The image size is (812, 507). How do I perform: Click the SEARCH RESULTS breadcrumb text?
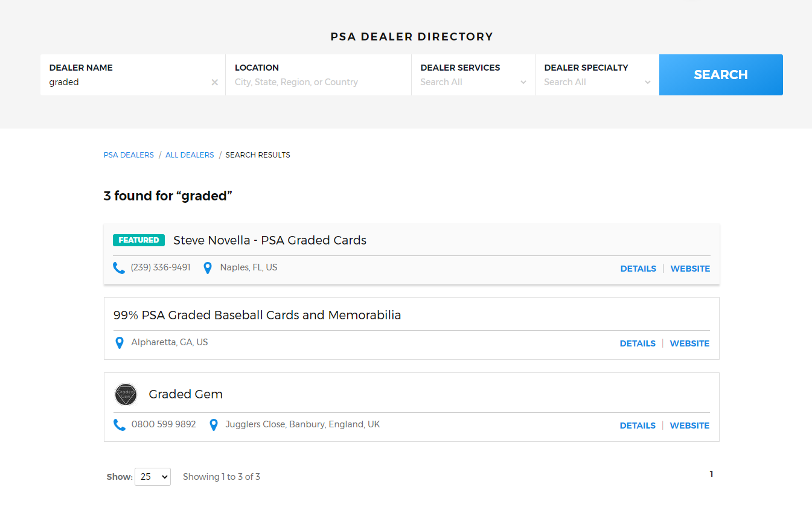258,155
